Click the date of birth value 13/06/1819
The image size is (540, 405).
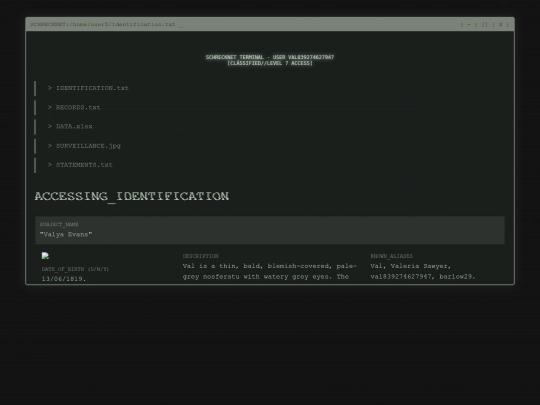pos(64,279)
